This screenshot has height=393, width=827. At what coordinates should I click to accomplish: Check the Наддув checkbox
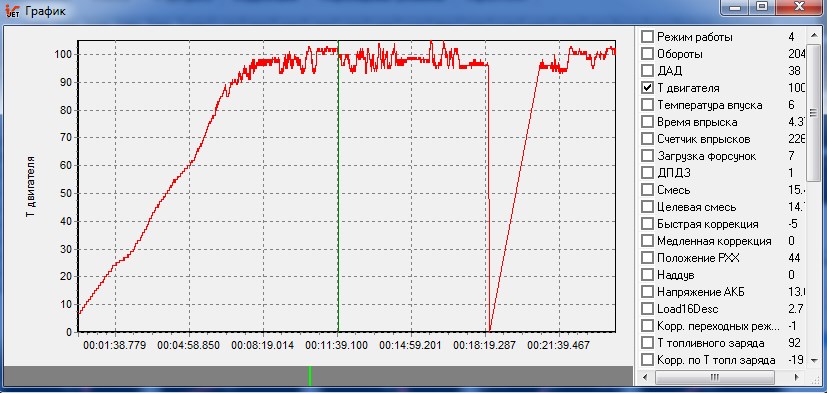tap(647, 275)
